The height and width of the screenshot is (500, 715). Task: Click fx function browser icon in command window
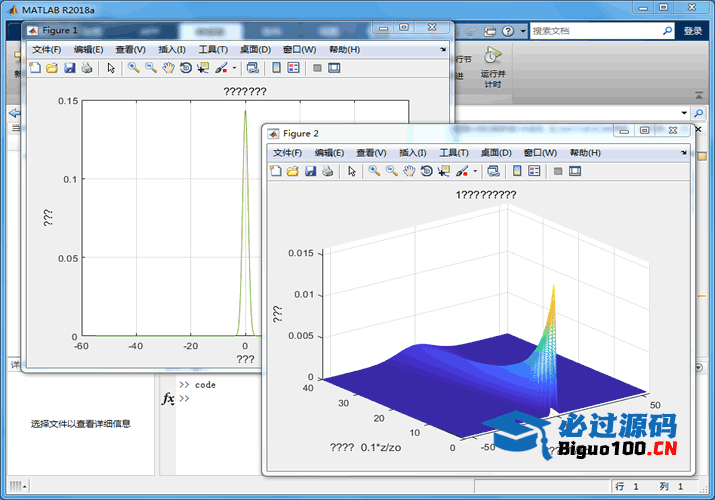tap(168, 398)
